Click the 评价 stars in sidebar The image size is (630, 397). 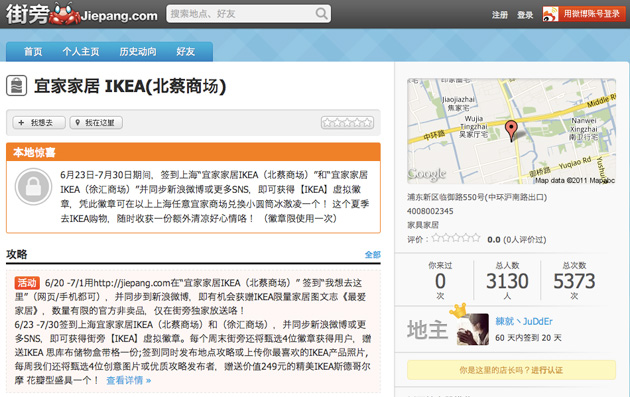(456, 238)
